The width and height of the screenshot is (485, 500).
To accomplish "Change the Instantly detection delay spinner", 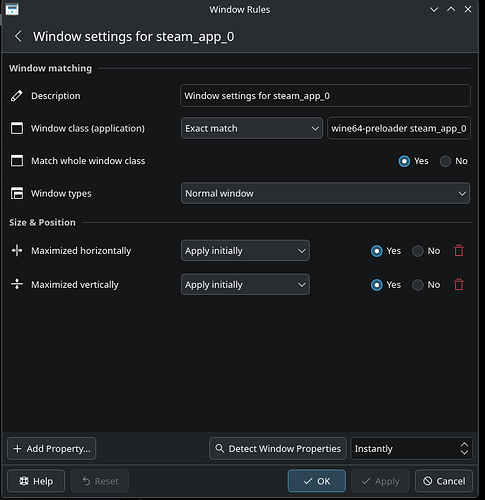I will pos(411,449).
